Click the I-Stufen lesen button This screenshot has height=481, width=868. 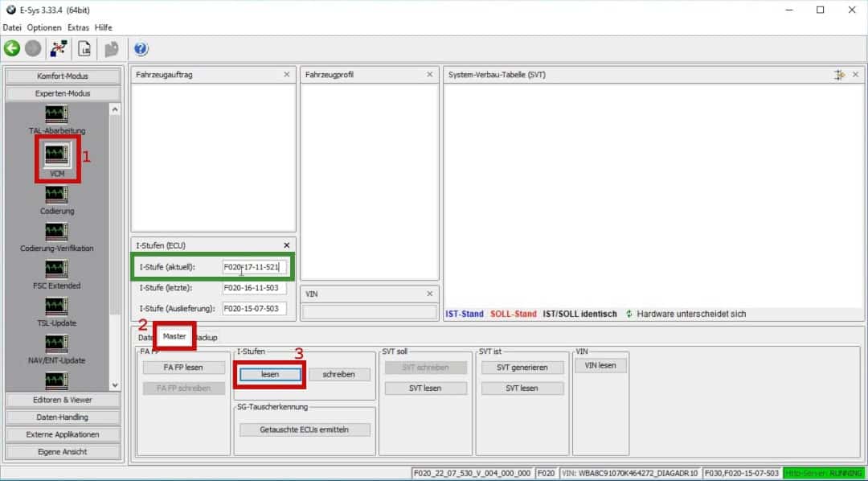point(270,374)
